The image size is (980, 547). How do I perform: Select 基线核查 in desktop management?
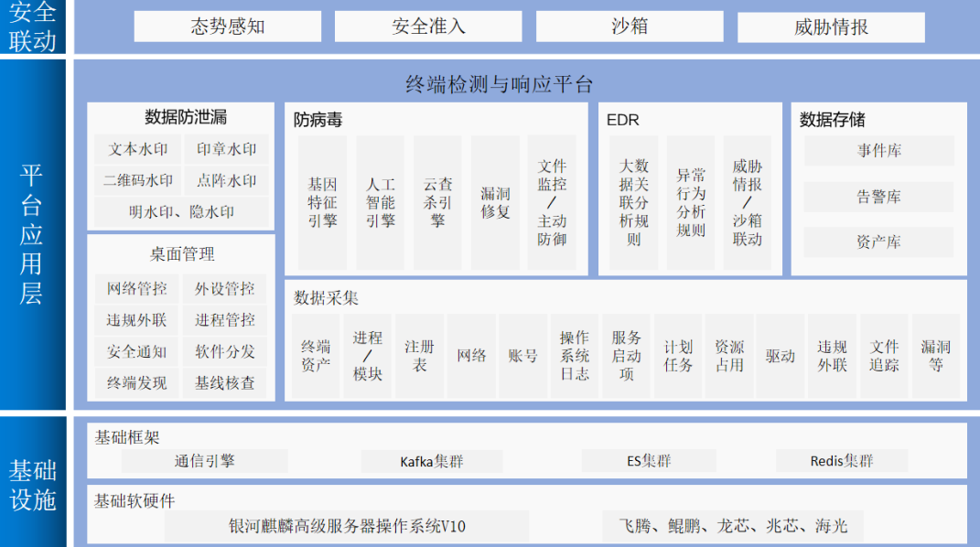point(225,383)
